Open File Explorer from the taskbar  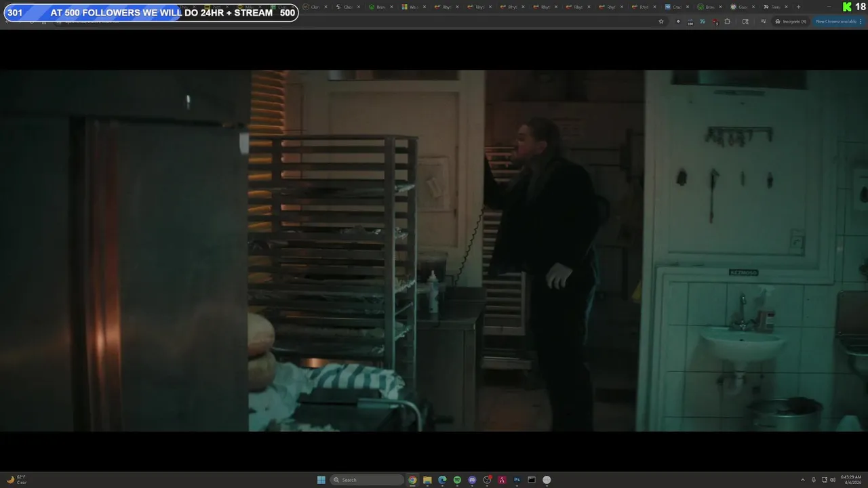(x=427, y=480)
